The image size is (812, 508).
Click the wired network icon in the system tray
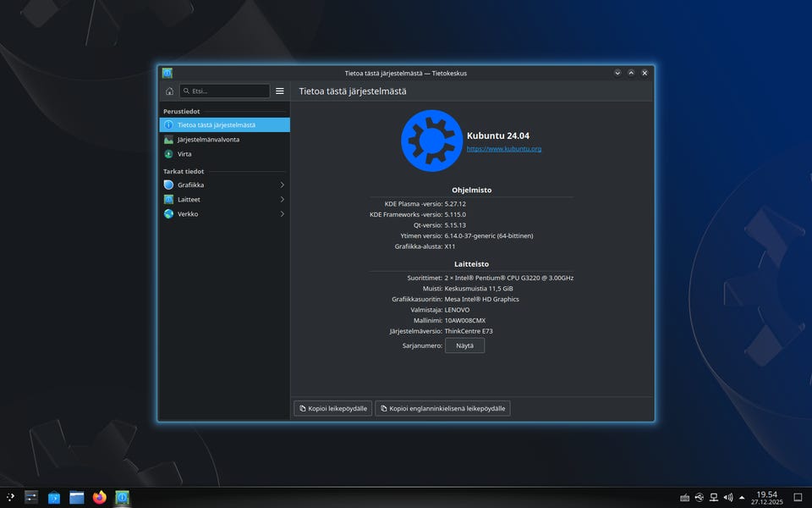point(714,497)
